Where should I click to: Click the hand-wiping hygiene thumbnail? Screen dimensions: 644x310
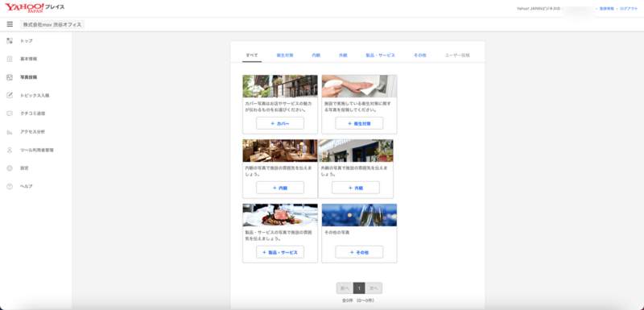pyautogui.click(x=359, y=86)
